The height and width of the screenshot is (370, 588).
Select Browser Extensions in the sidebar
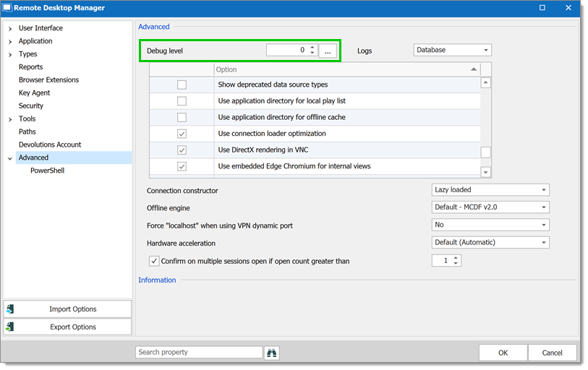pyautogui.click(x=48, y=79)
